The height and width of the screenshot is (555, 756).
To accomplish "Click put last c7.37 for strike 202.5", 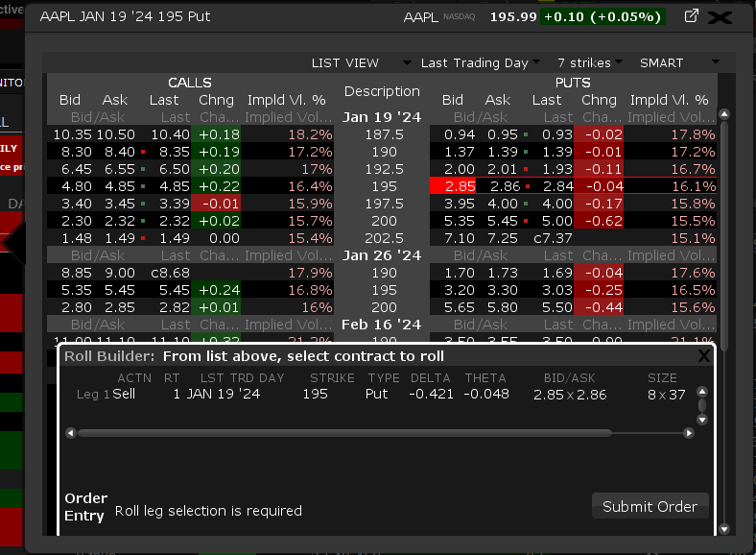I will tap(553, 238).
